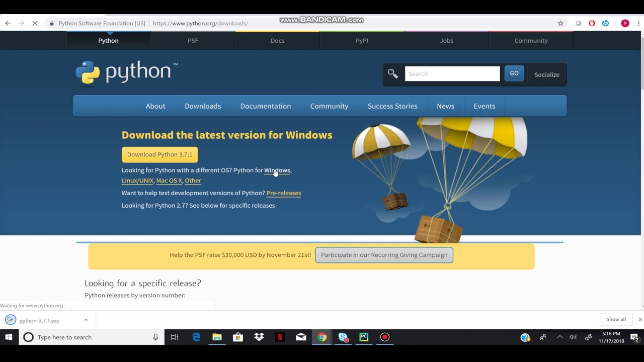Open Skype from taskbar
Viewport: 644px width, 362px height.
click(x=343, y=337)
